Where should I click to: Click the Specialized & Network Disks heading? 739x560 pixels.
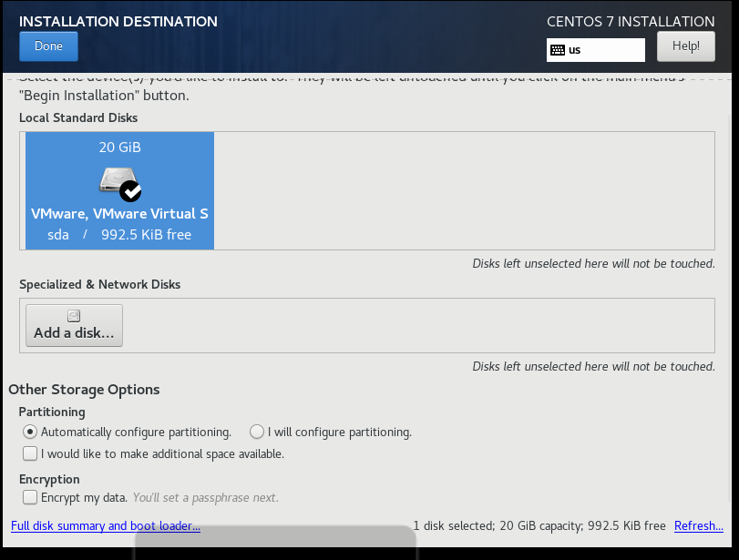tap(100, 284)
